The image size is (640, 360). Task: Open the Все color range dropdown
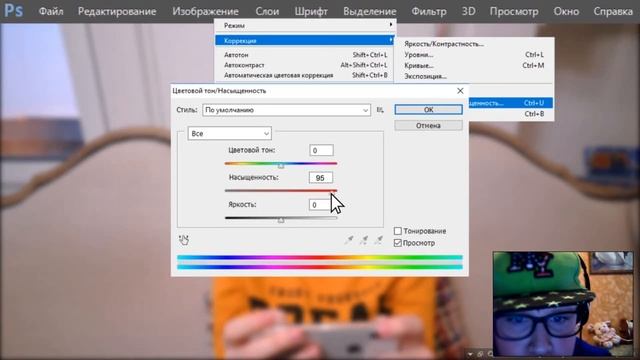click(x=229, y=133)
